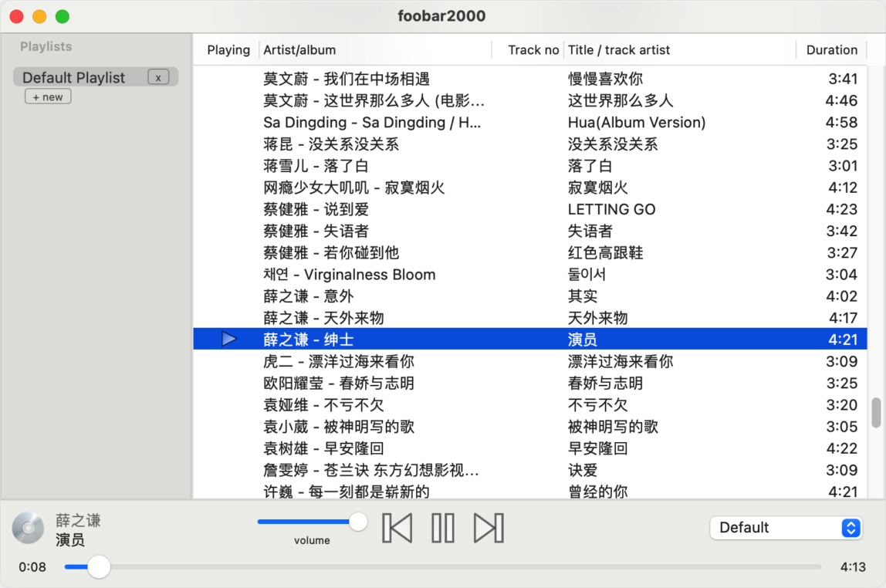Click the 4:12 duration cell

pyautogui.click(x=843, y=188)
